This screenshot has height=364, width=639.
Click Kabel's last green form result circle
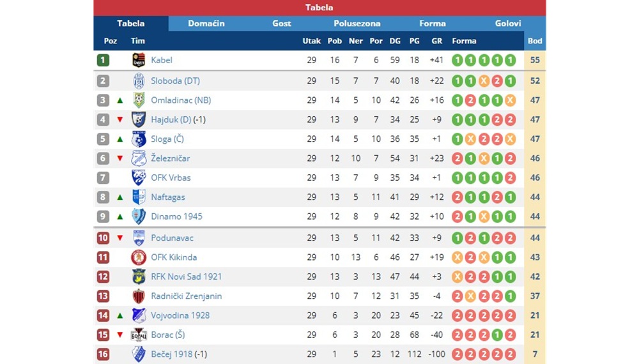(x=510, y=60)
